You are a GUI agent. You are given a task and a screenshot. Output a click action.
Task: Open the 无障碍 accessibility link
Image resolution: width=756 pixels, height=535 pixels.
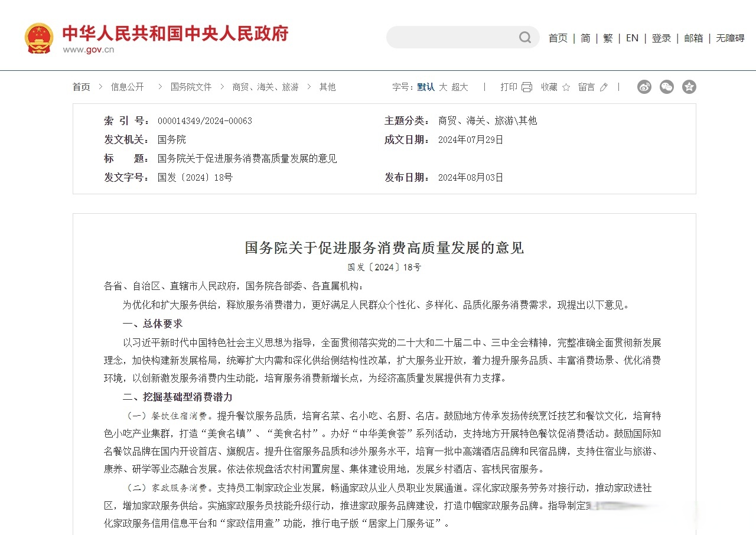tap(729, 38)
